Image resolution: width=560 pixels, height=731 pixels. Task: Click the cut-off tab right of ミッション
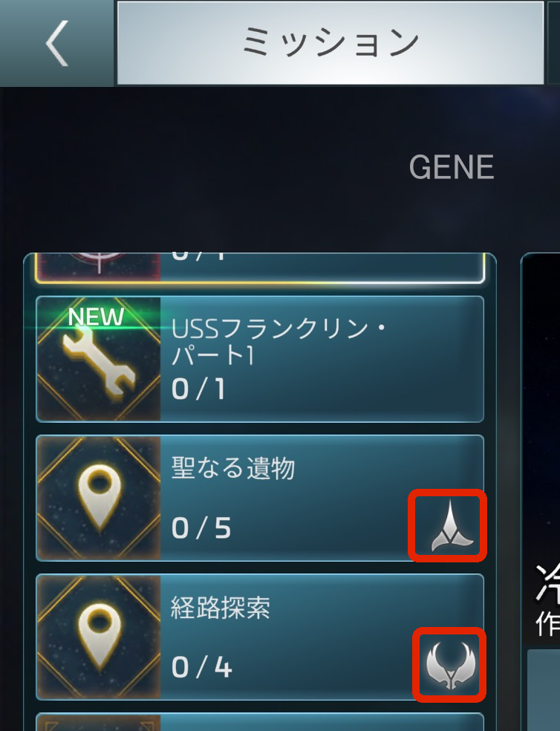tap(554, 43)
